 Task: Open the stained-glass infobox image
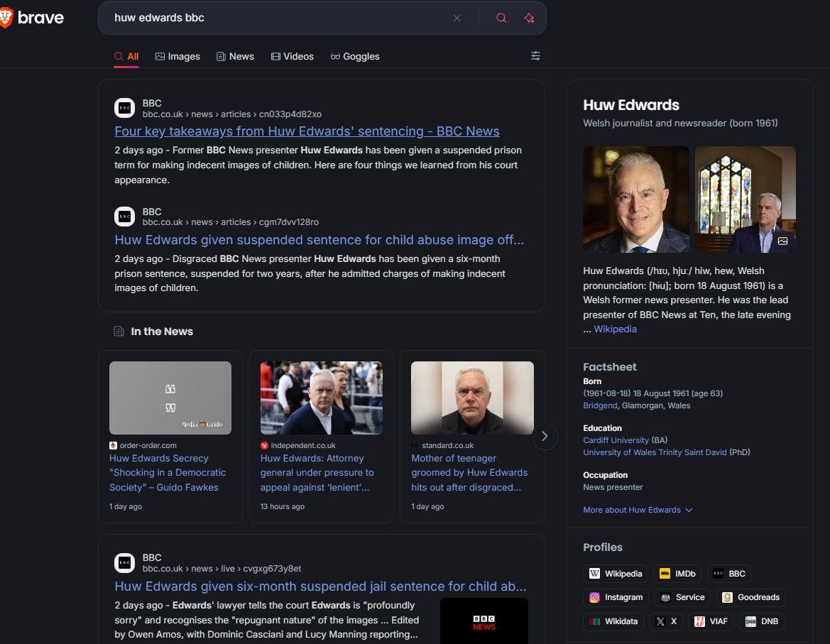(x=745, y=199)
